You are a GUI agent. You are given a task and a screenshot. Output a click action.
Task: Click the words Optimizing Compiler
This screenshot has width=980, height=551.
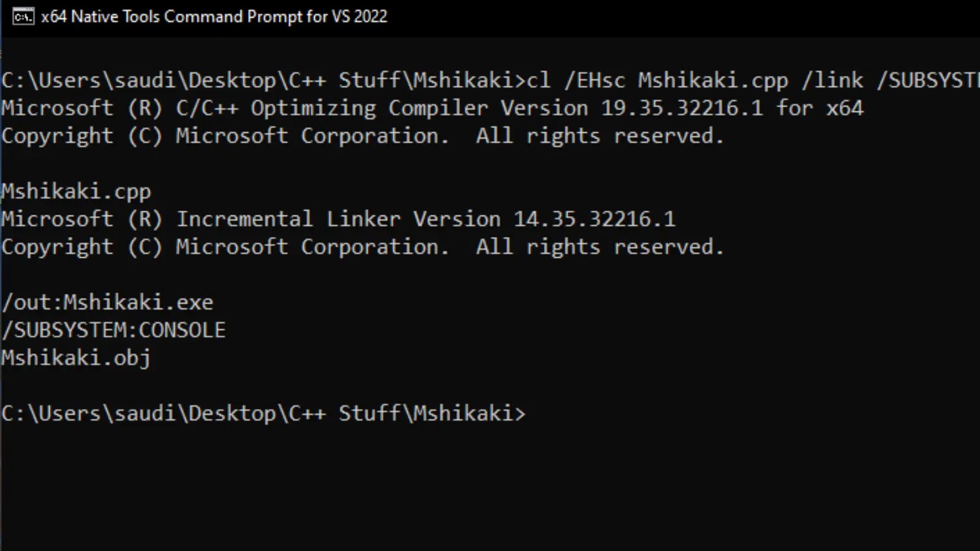click(369, 108)
